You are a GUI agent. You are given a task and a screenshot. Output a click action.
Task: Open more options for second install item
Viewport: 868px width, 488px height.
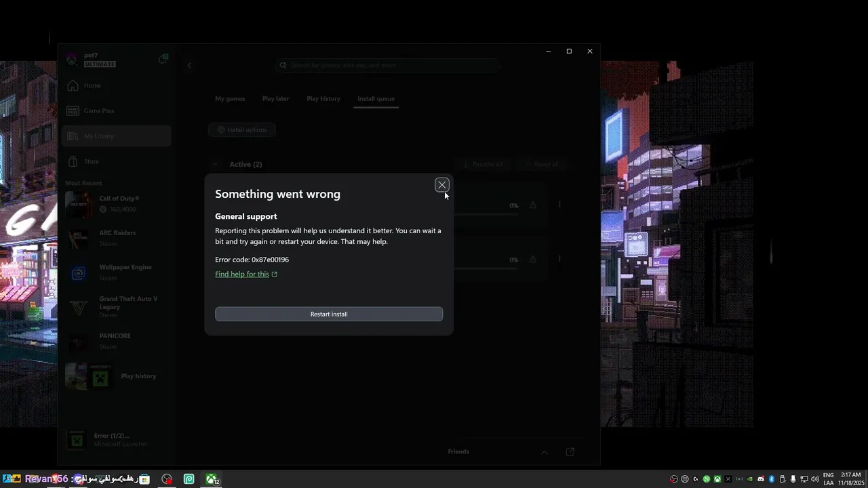click(x=559, y=259)
